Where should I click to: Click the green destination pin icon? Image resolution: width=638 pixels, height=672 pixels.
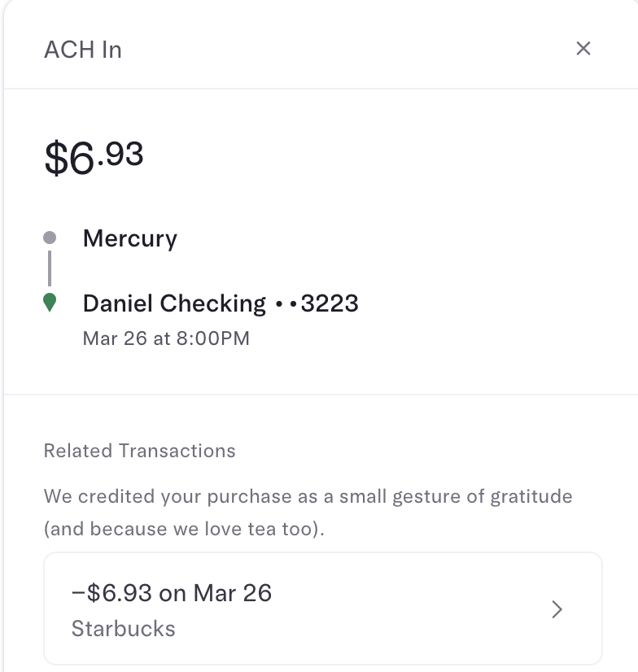pos(50,303)
